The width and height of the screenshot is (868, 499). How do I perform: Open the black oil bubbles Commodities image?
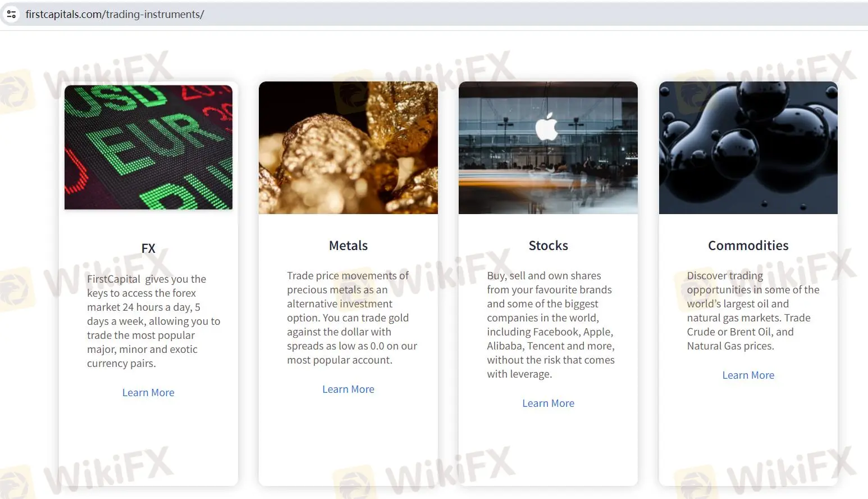(748, 148)
